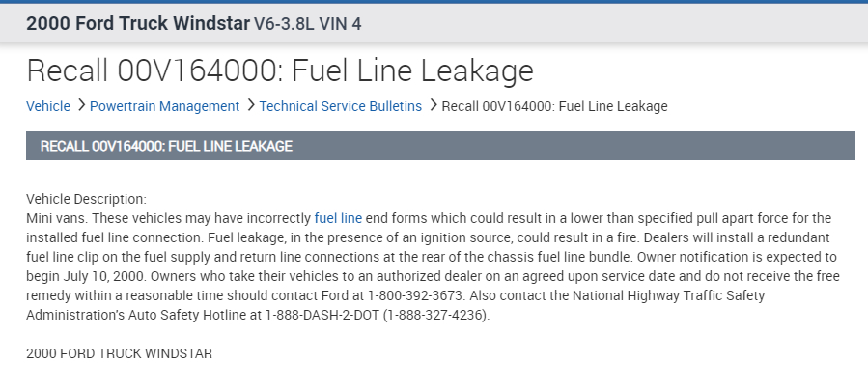Go to Powertrain Management breadcrumb

coord(164,106)
